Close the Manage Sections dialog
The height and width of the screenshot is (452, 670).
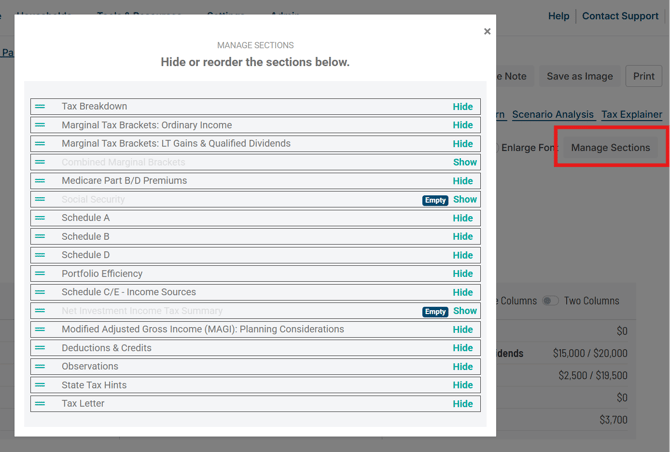(x=487, y=32)
